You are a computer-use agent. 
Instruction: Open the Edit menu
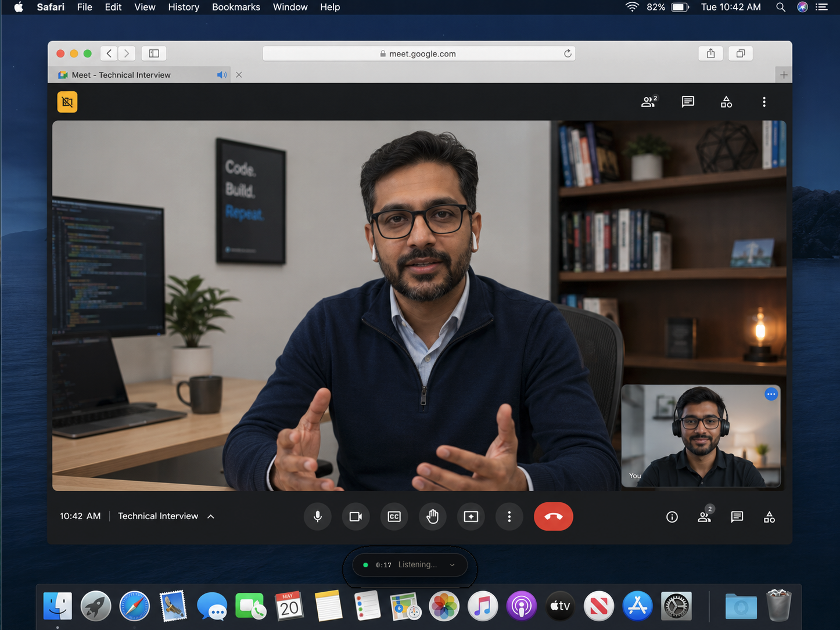[113, 7]
